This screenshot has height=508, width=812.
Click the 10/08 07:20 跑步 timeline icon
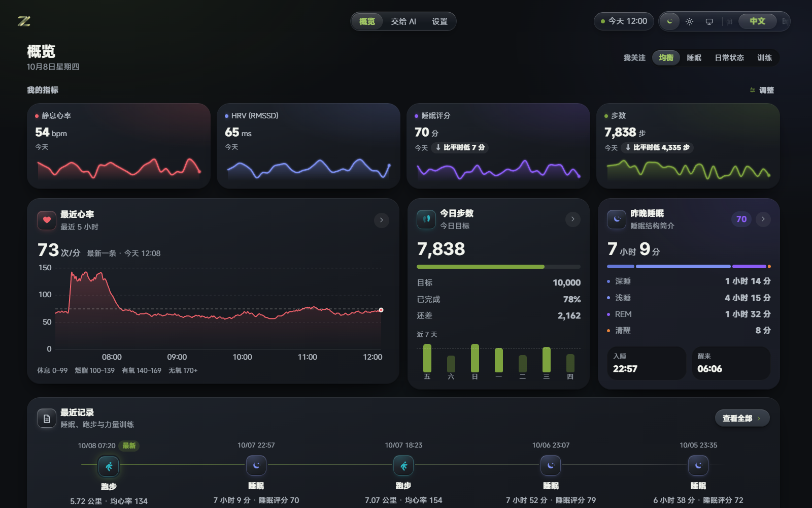pyautogui.click(x=109, y=466)
